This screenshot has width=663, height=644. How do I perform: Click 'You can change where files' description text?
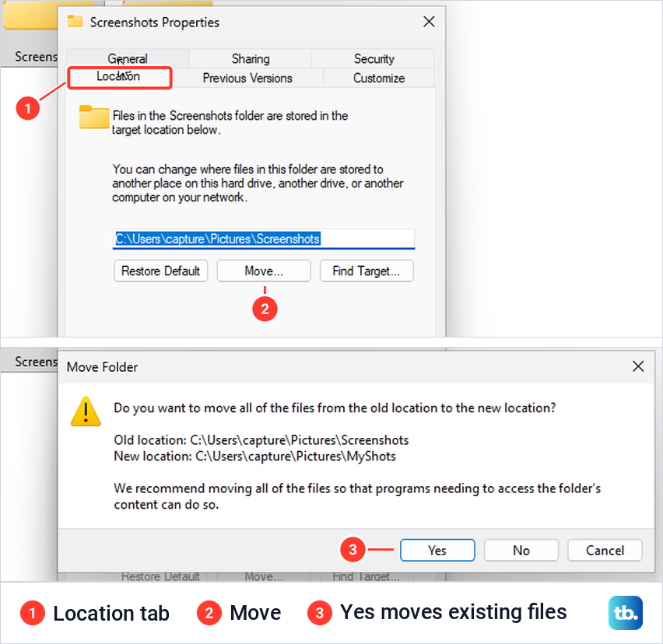(x=258, y=184)
